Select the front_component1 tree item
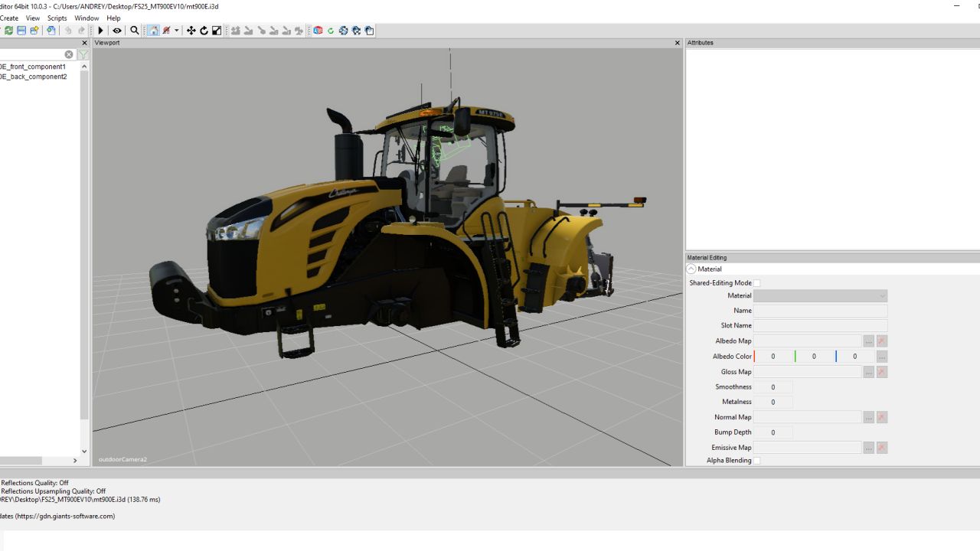The height and width of the screenshot is (551, 980). 33,67
